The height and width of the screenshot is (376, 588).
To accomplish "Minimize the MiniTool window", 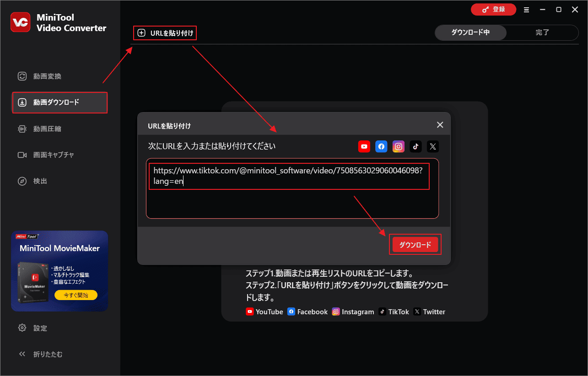I will [x=542, y=10].
